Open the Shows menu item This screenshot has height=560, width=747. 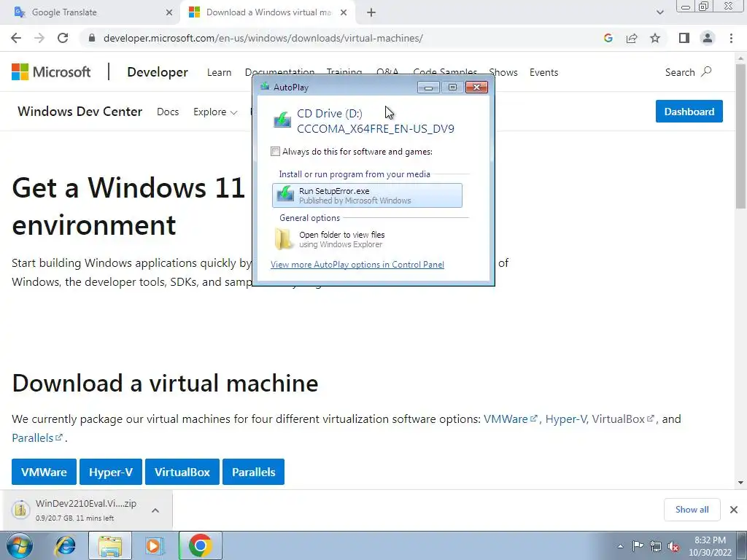click(x=503, y=72)
